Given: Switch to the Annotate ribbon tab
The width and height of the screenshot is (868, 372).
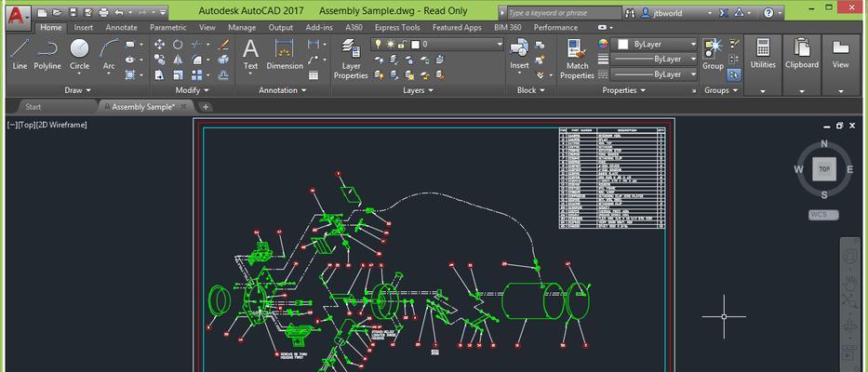Looking at the screenshot, I should click(121, 27).
